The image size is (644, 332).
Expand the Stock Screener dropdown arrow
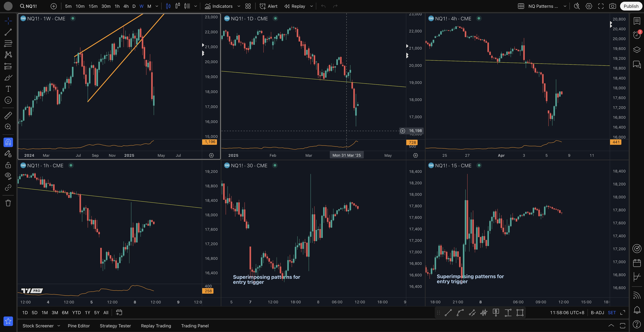tap(59, 326)
